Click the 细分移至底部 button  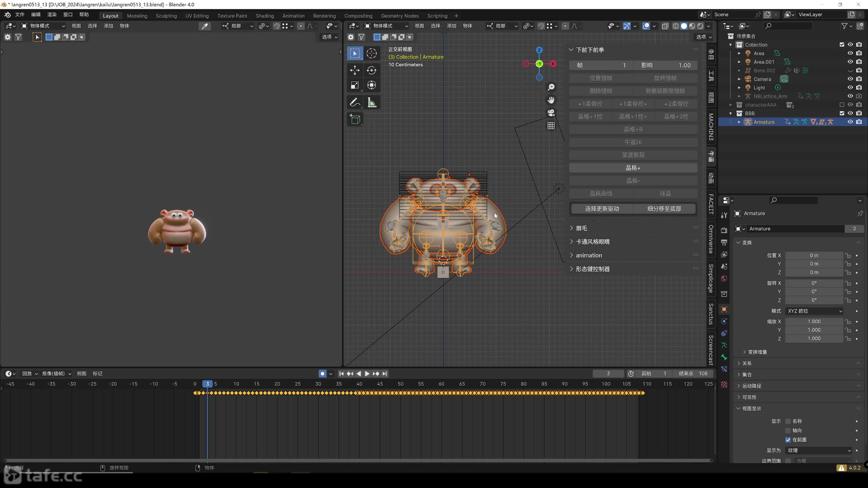tap(664, 209)
